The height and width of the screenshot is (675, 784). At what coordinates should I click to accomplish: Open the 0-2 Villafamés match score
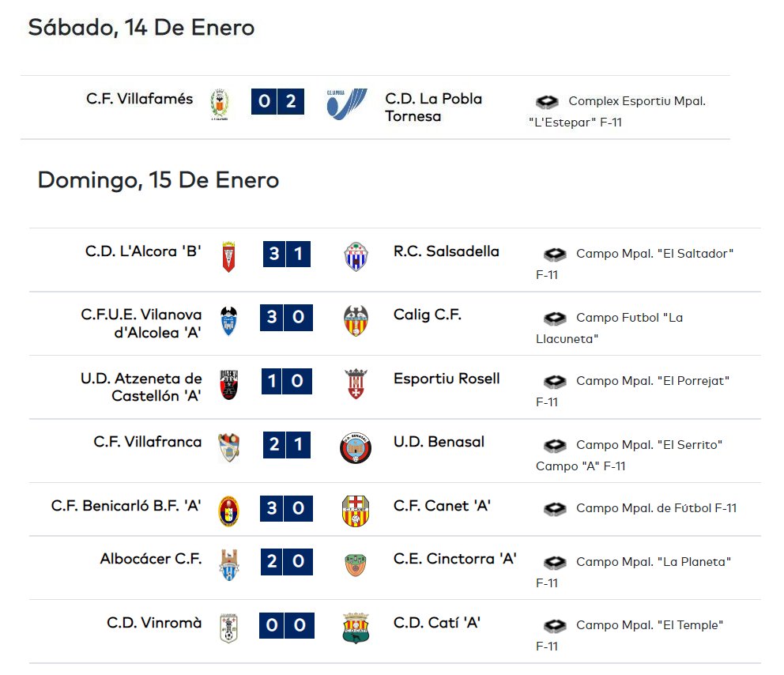(x=277, y=101)
